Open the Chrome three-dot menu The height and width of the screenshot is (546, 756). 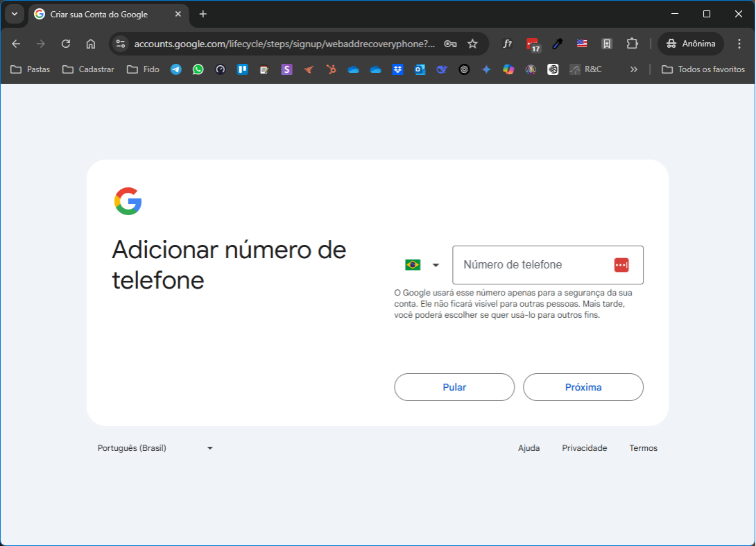point(739,44)
